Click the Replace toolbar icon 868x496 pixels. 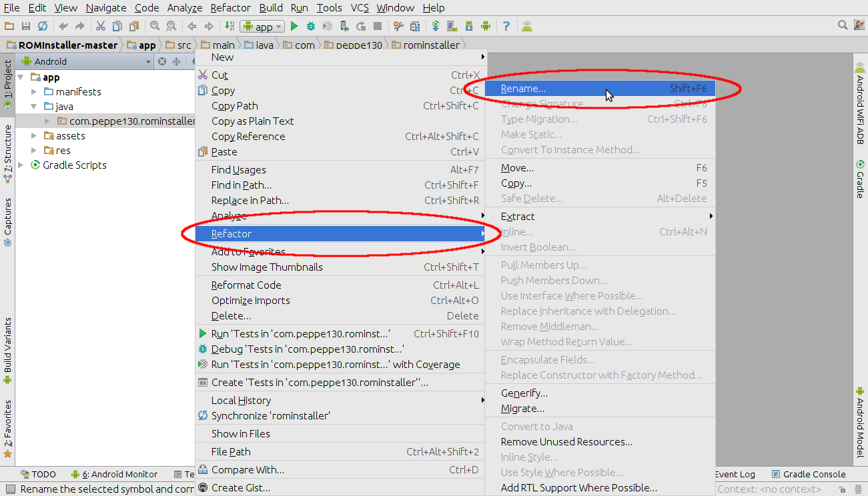click(x=171, y=26)
